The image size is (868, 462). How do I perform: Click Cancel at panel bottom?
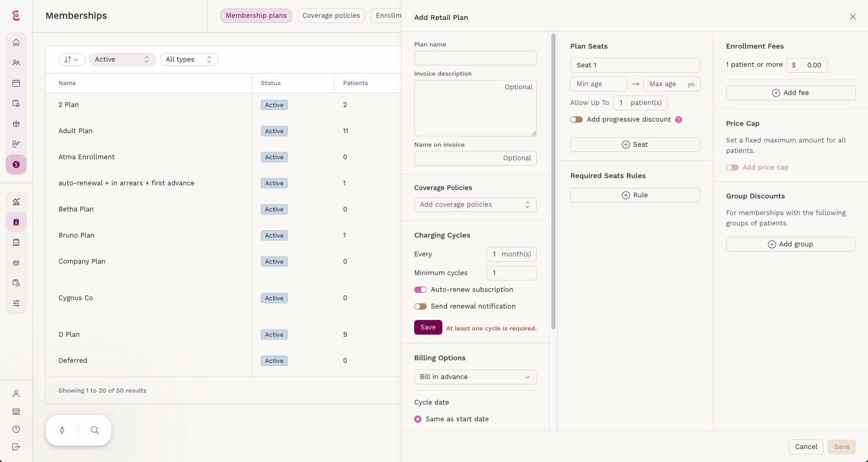point(806,447)
